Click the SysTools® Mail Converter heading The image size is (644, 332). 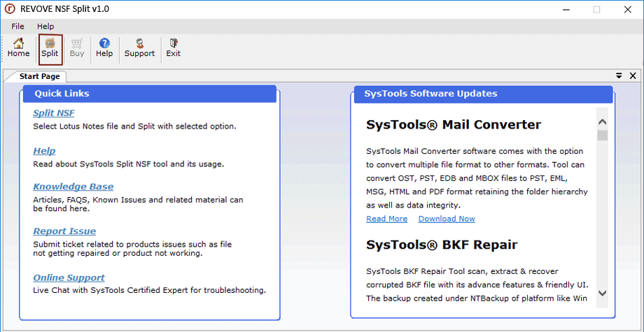point(454,124)
